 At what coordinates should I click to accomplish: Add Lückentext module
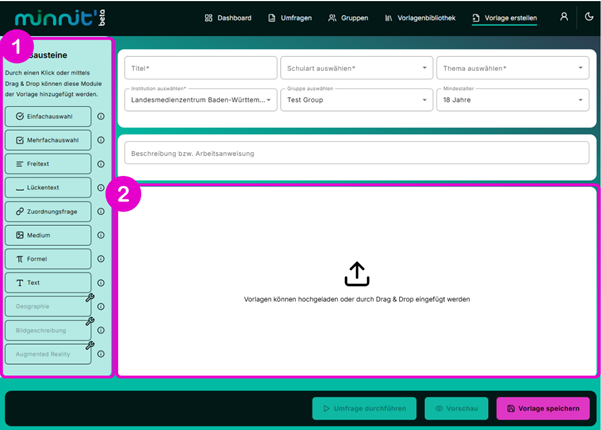pos(48,188)
